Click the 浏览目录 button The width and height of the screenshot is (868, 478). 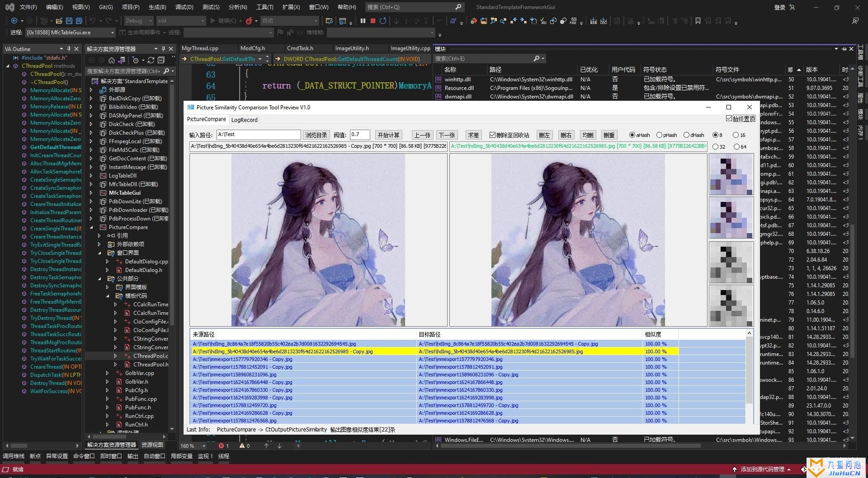(x=316, y=135)
